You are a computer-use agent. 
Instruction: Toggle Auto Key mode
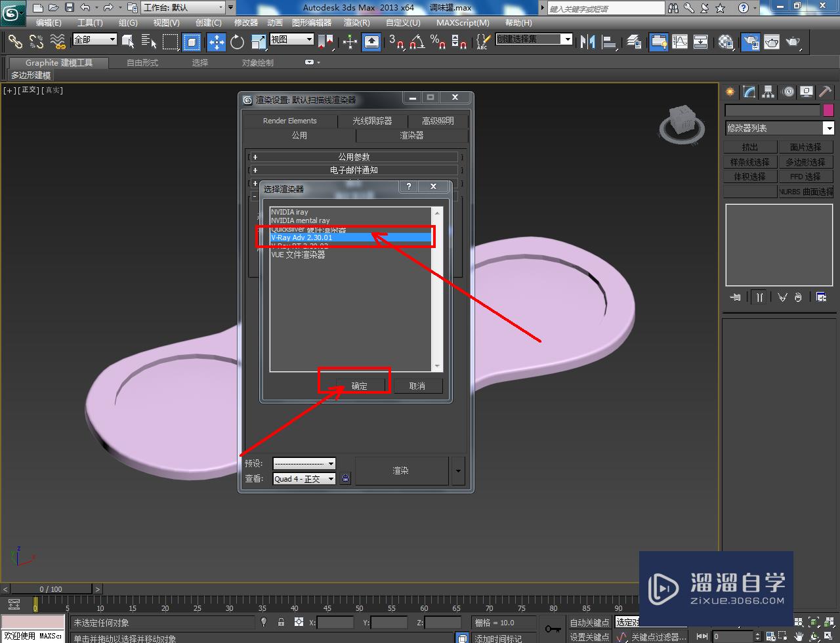tap(589, 623)
